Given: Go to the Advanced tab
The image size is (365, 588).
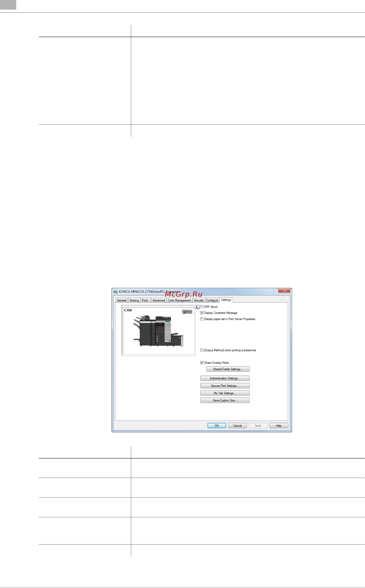Looking at the screenshot, I should coord(159,300).
